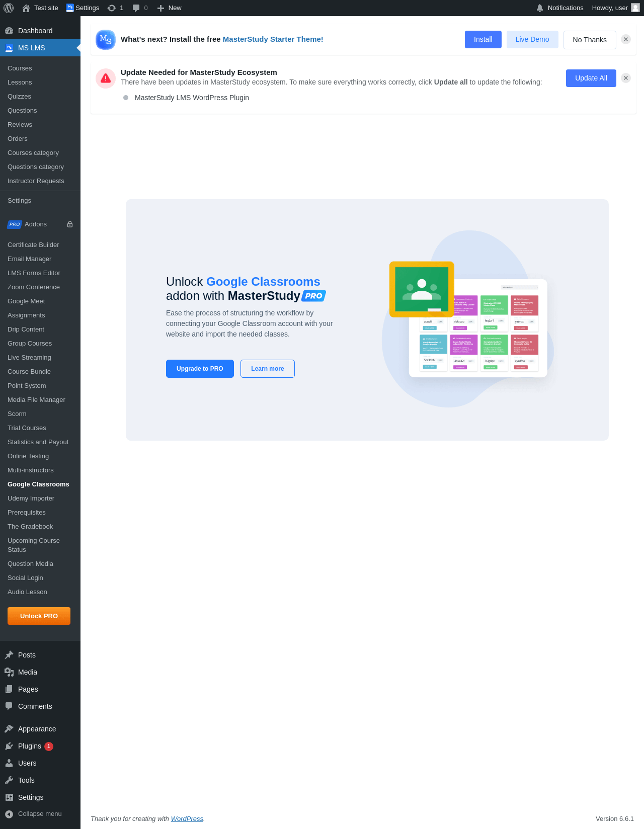Click the Dashboard gauge icon

9,31
